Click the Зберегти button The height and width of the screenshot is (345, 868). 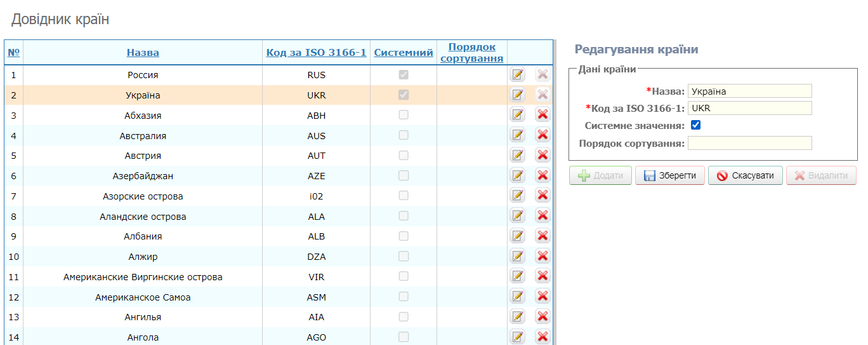[x=669, y=176]
